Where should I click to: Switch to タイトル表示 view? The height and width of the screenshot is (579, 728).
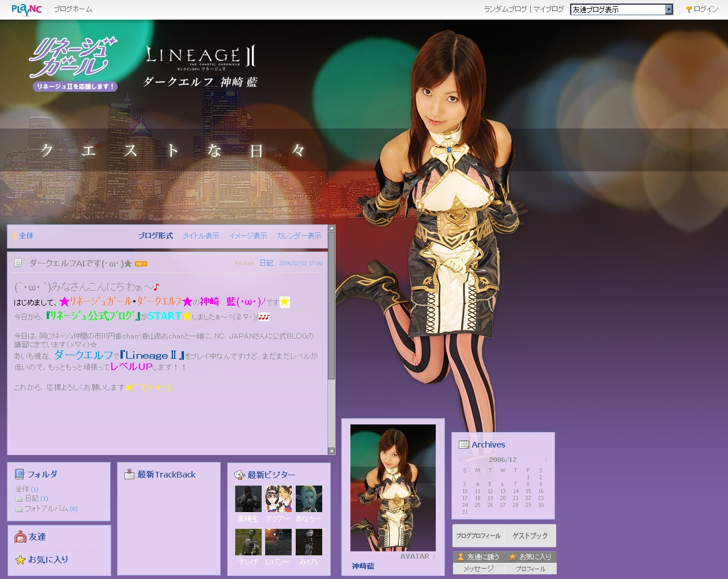tap(201, 236)
